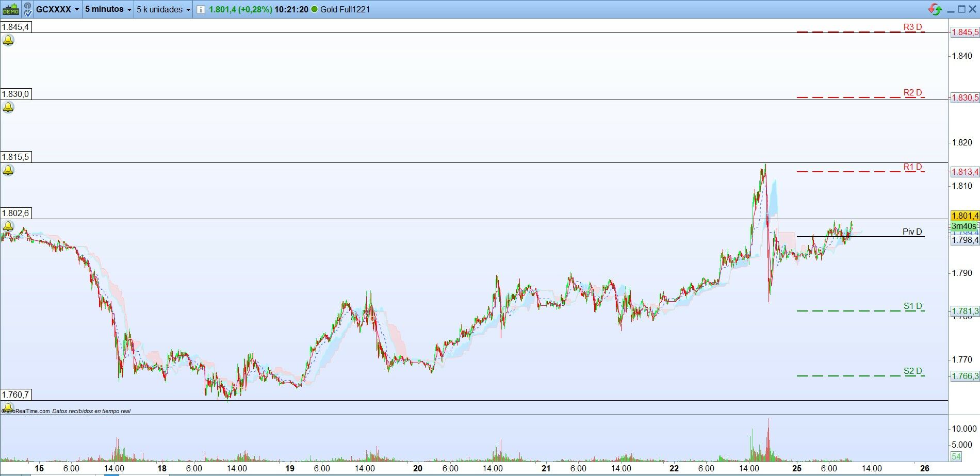
Task: Click the green 54 volume value tag
Action: tap(956, 456)
